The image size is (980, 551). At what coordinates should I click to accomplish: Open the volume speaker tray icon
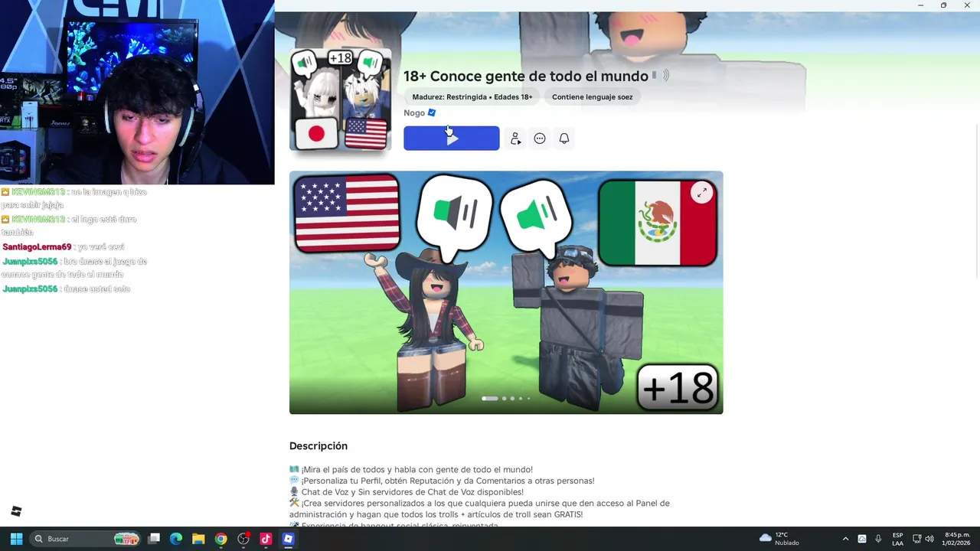pyautogui.click(x=929, y=539)
